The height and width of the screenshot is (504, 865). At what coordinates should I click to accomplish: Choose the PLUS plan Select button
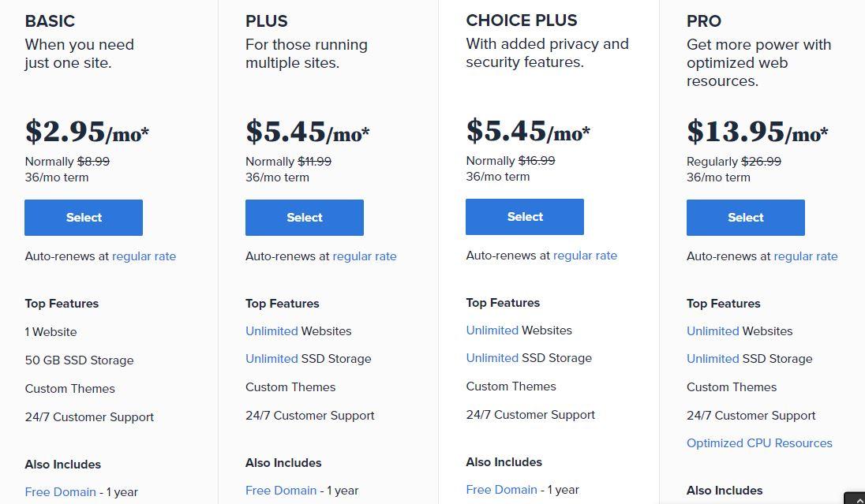[x=305, y=217]
